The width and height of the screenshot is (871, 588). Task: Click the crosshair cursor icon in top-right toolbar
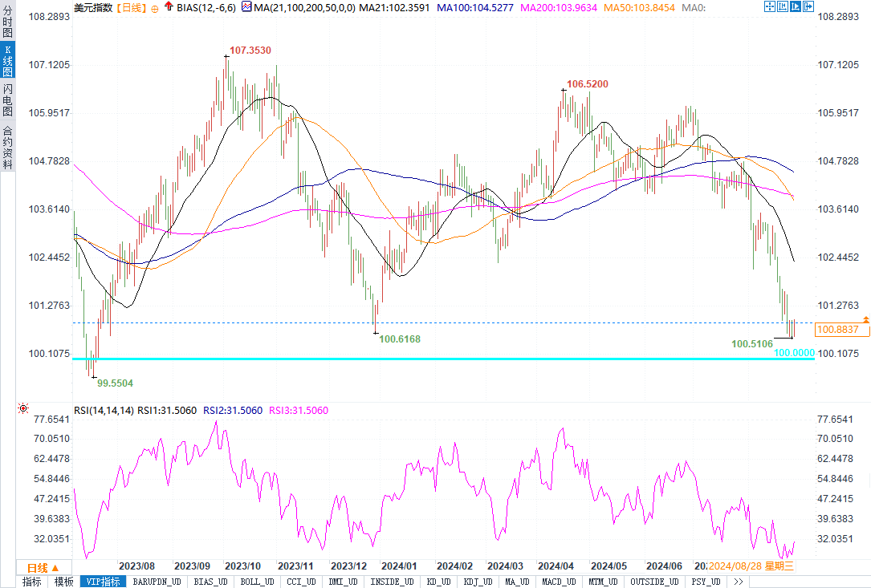(x=770, y=6)
